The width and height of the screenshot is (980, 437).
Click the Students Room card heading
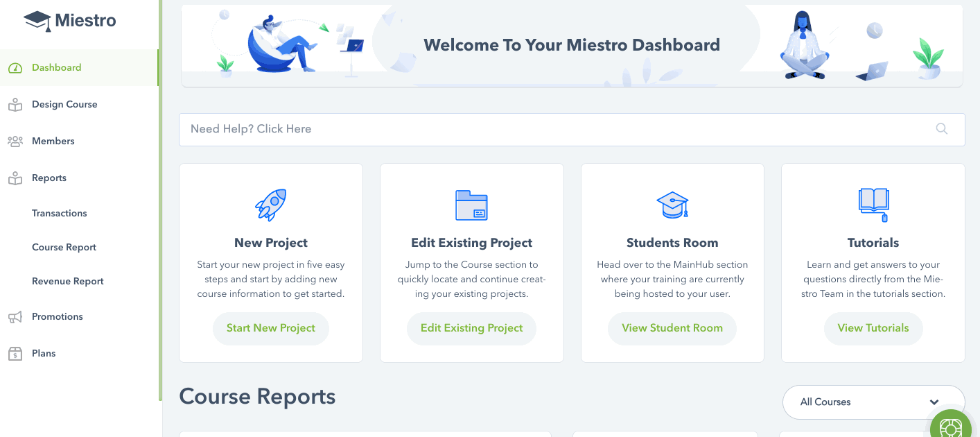point(672,243)
